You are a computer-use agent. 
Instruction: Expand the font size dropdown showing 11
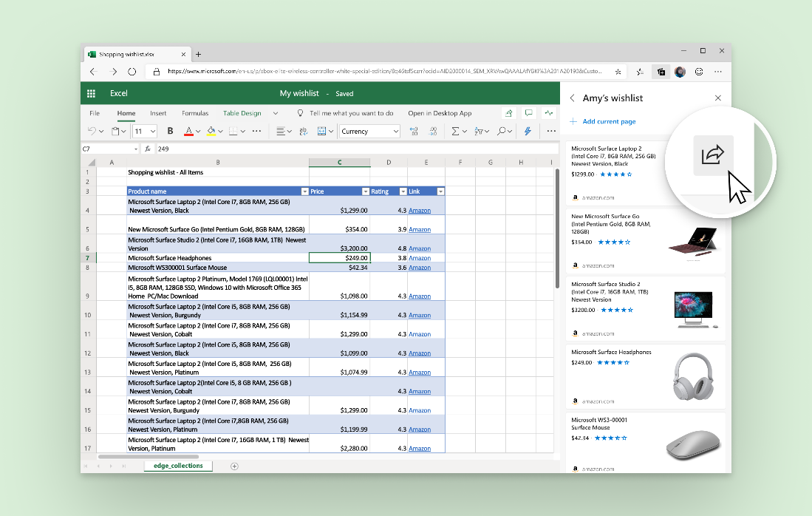[x=153, y=131]
